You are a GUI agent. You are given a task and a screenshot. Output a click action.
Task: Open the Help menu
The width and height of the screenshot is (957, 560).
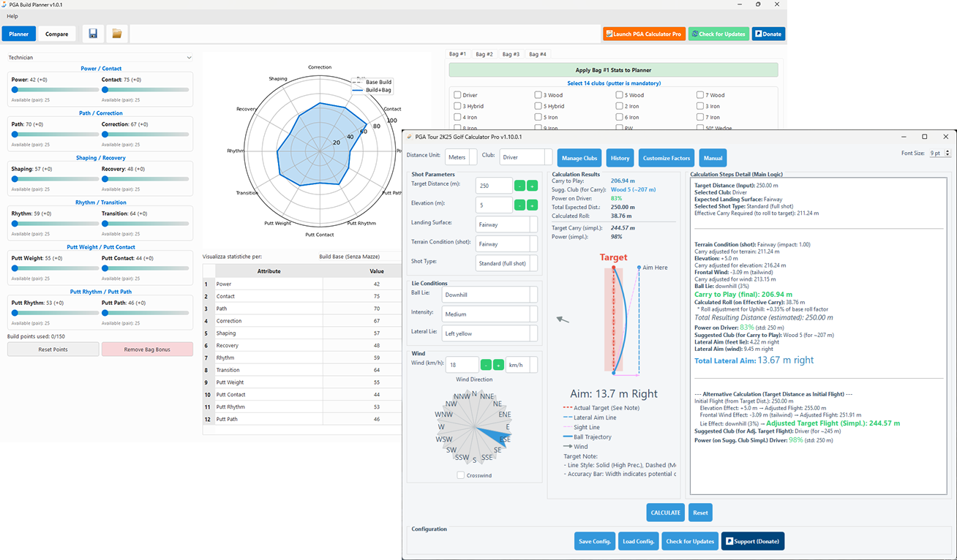(x=12, y=16)
